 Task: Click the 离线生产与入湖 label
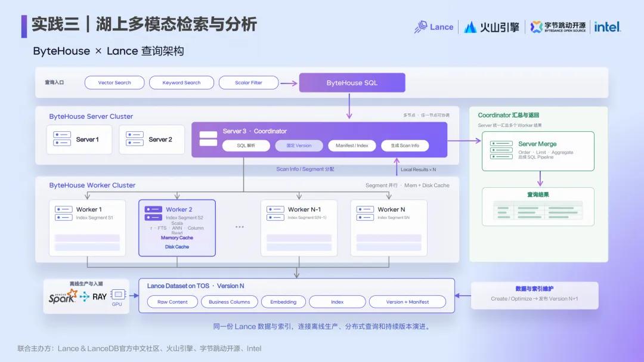pos(86,283)
